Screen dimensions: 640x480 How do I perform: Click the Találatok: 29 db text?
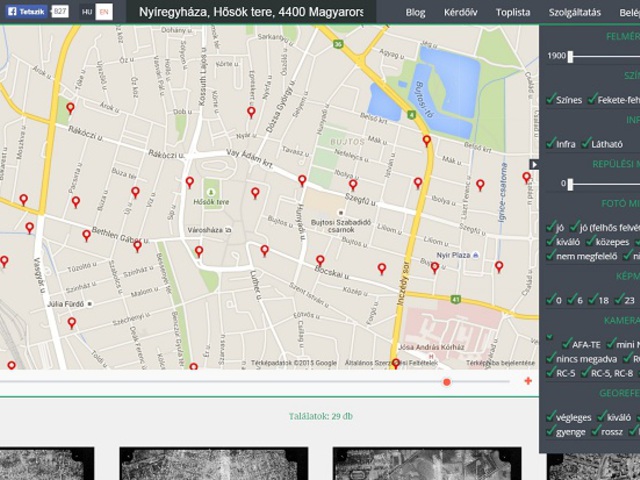click(321, 416)
